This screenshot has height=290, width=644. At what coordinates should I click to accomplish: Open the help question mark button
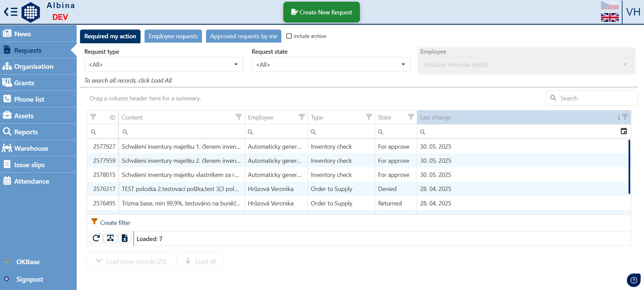(x=634, y=280)
